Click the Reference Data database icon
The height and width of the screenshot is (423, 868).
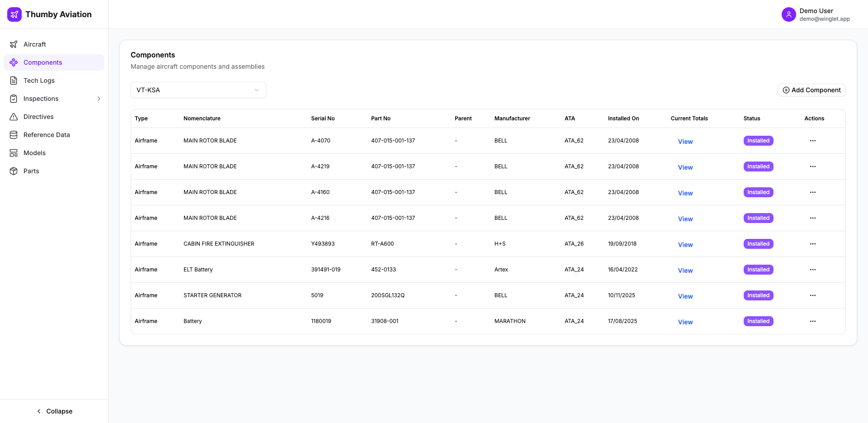click(x=14, y=135)
